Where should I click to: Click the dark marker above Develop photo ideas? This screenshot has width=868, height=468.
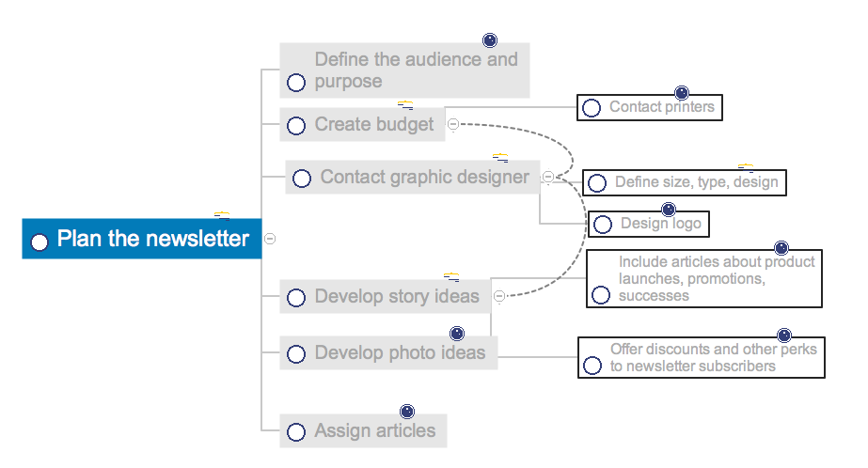(457, 334)
